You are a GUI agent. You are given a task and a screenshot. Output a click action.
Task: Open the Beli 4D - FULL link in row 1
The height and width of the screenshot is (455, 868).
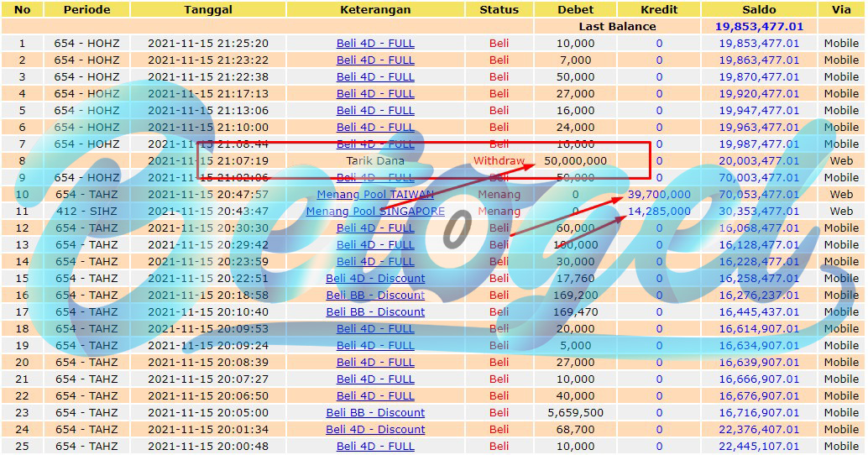(x=375, y=43)
